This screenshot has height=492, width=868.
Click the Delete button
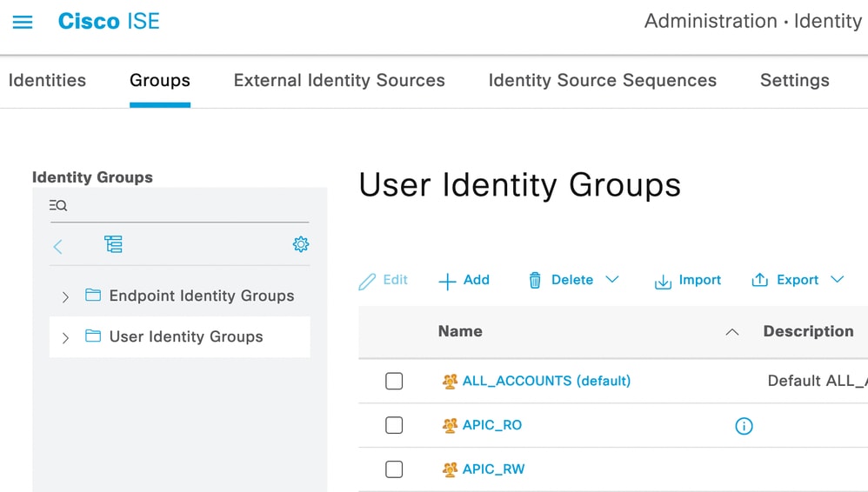(x=561, y=281)
